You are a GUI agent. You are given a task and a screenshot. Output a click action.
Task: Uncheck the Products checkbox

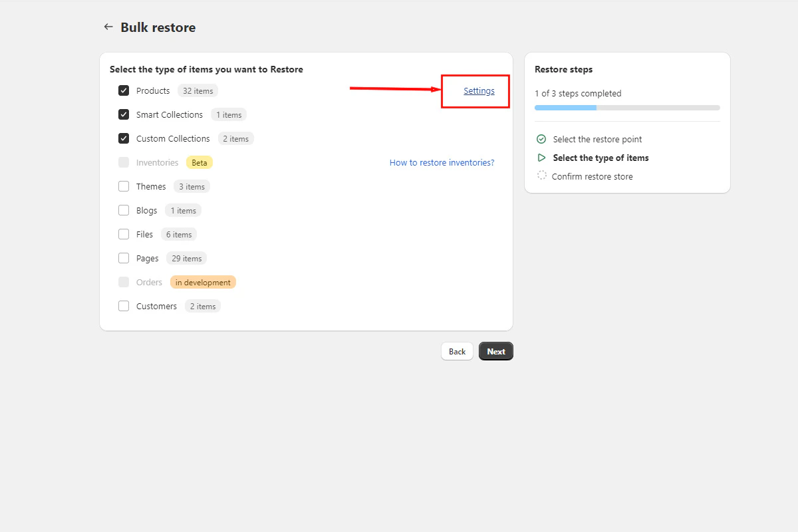pyautogui.click(x=123, y=90)
